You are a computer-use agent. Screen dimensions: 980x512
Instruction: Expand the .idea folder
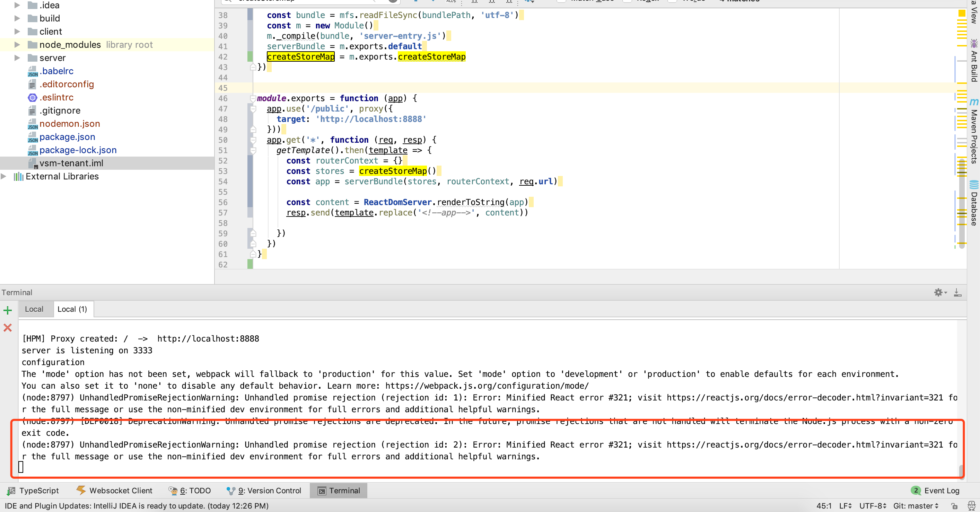(x=17, y=5)
